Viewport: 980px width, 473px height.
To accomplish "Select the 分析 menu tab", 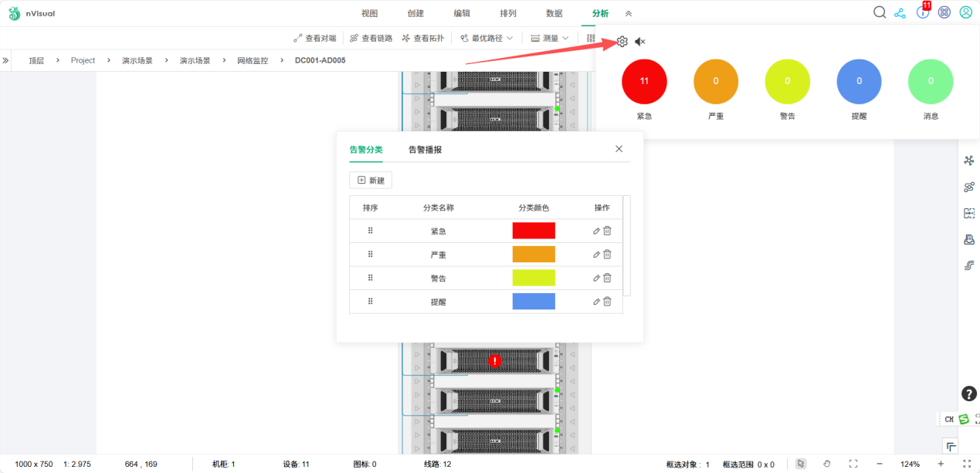I will pyautogui.click(x=600, y=13).
